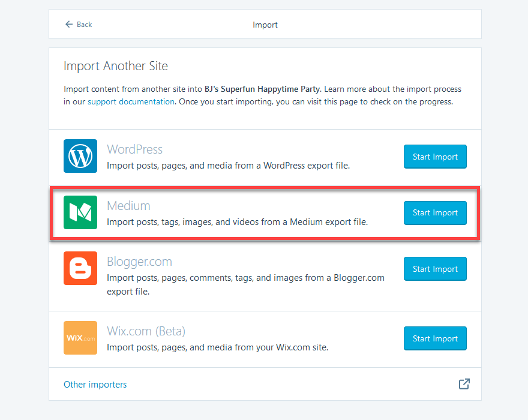Click the Blogger.com importer title text
528x420 pixels.
coord(139,262)
